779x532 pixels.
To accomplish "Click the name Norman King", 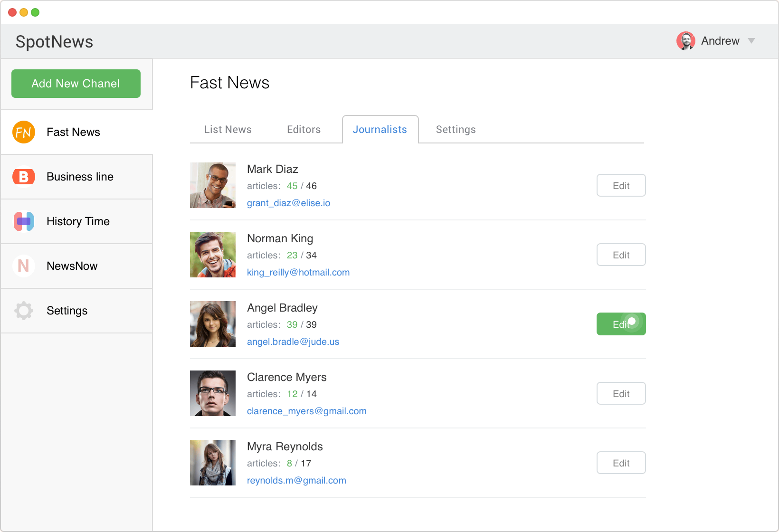I will tap(280, 238).
